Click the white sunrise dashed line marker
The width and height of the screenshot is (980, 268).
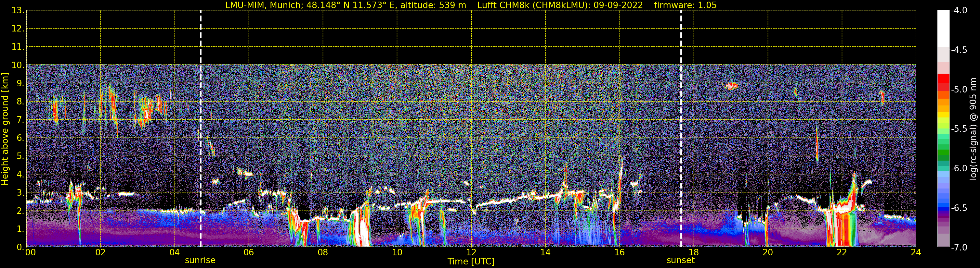tap(201, 129)
